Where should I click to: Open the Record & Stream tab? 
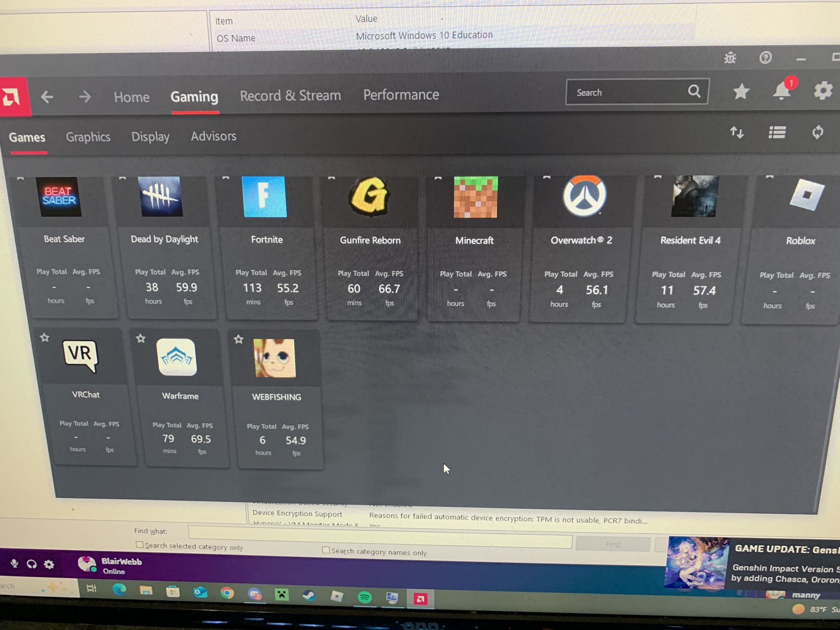(x=290, y=96)
